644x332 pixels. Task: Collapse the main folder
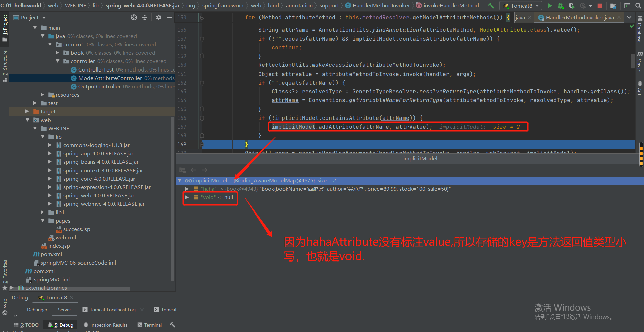[35, 28]
